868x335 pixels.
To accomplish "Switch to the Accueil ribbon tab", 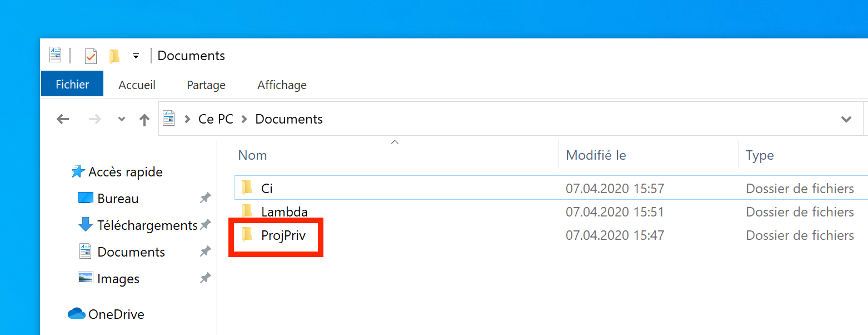I will coord(137,85).
